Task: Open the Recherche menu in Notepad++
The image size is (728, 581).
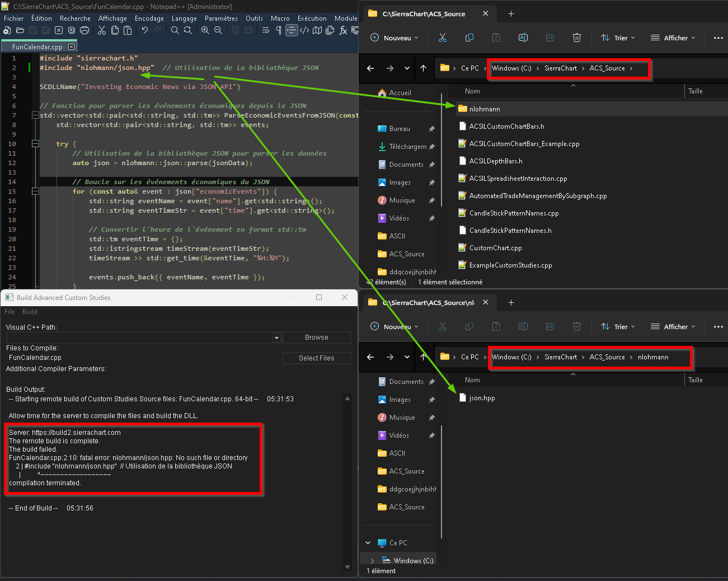Action: 75,18
